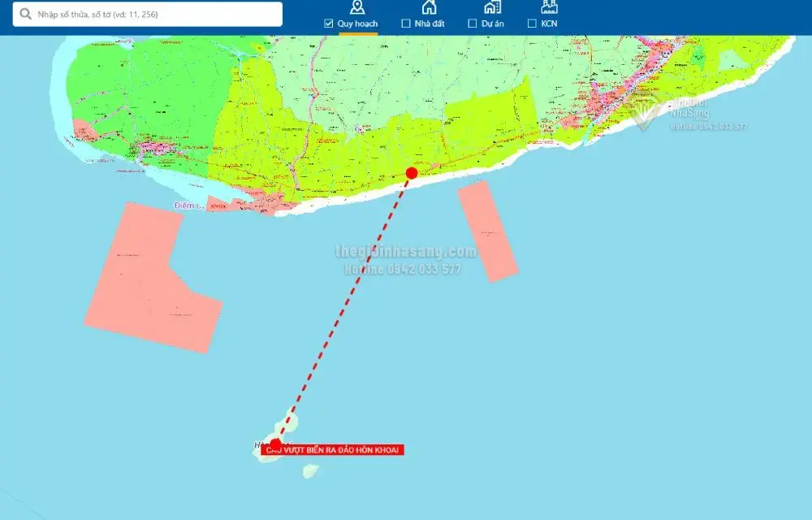The height and width of the screenshot is (520, 812).
Task: Click the magnifier icon in the search box
Action: [x=26, y=14]
